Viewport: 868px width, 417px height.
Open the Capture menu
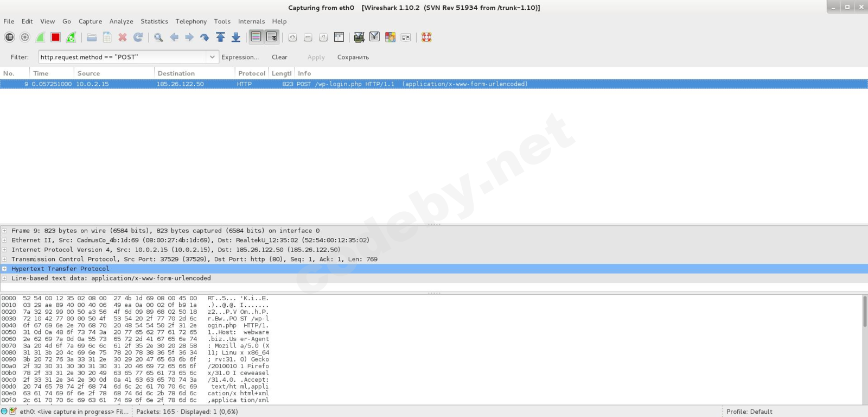point(90,22)
